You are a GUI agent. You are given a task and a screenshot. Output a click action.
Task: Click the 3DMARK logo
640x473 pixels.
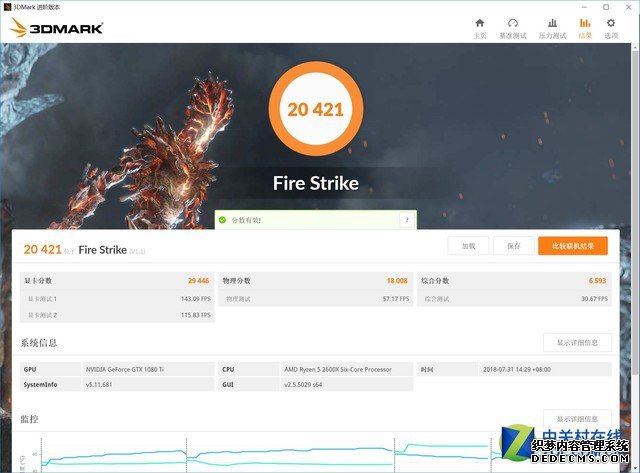point(56,28)
